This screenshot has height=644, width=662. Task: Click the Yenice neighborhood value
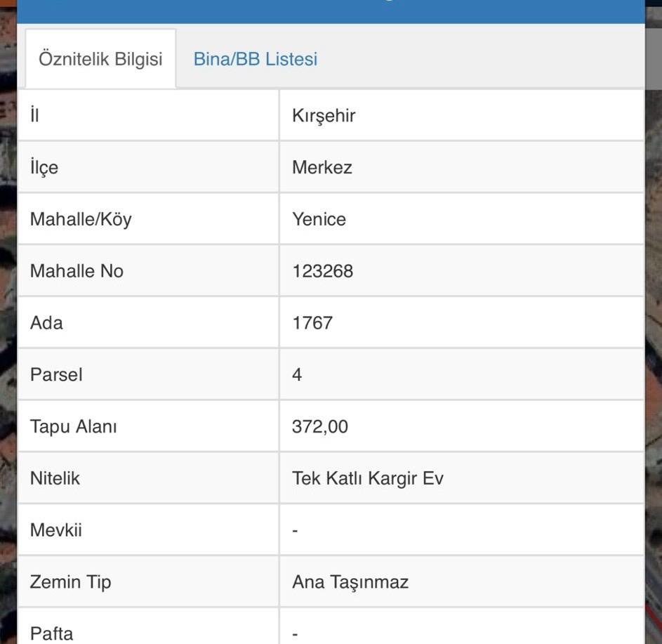pos(319,220)
